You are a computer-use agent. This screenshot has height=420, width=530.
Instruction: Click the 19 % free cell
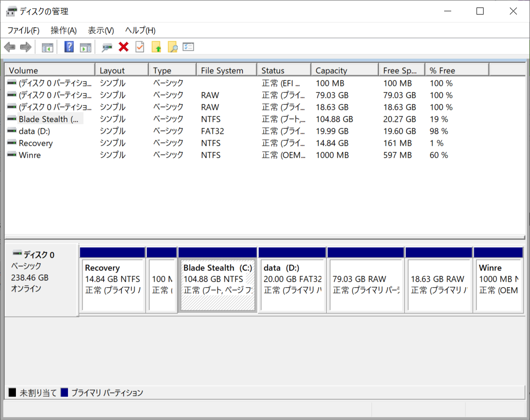[439, 119]
